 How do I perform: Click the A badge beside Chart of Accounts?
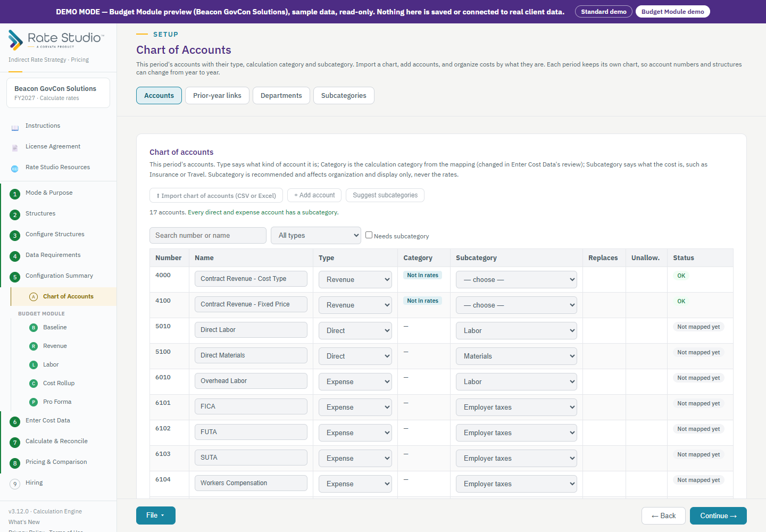[x=34, y=297]
